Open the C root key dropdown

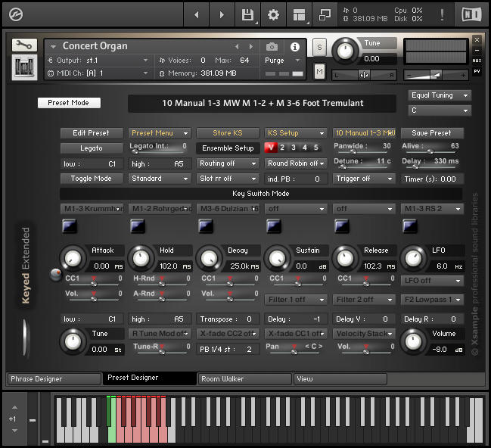click(x=440, y=110)
